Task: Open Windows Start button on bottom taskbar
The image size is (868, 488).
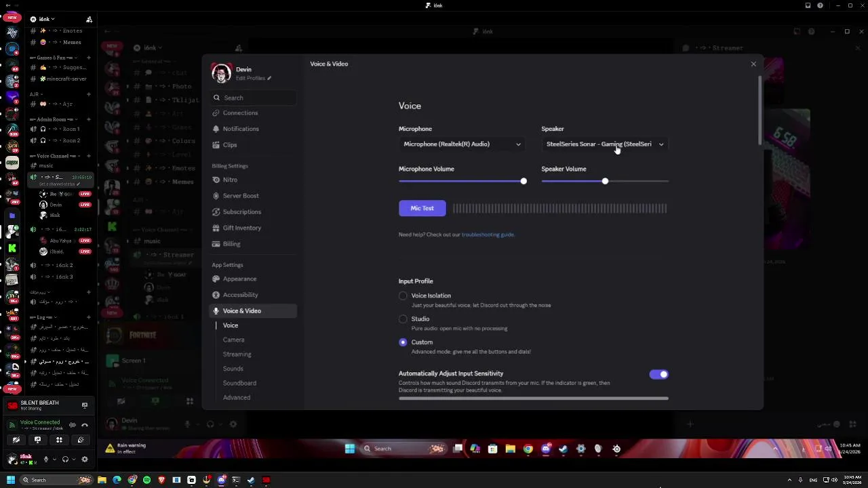Action: [x=10, y=480]
